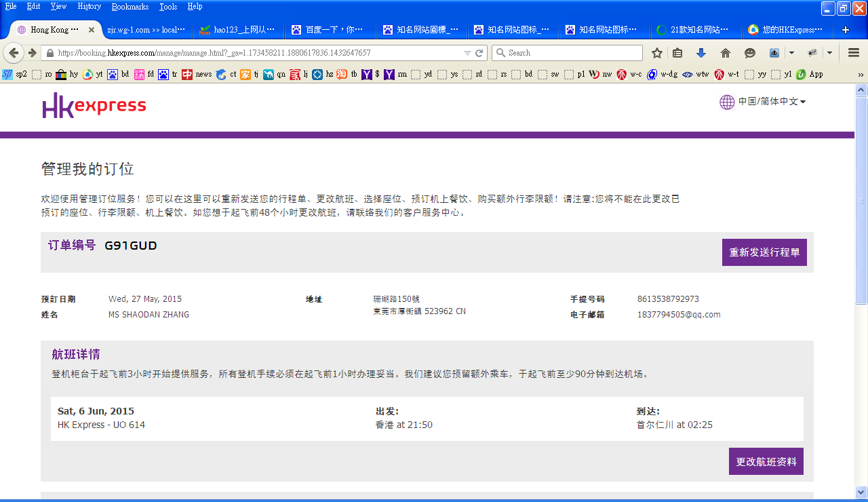868x502 pixels.
Task: Click the site identity lock icon
Action: (x=49, y=53)
